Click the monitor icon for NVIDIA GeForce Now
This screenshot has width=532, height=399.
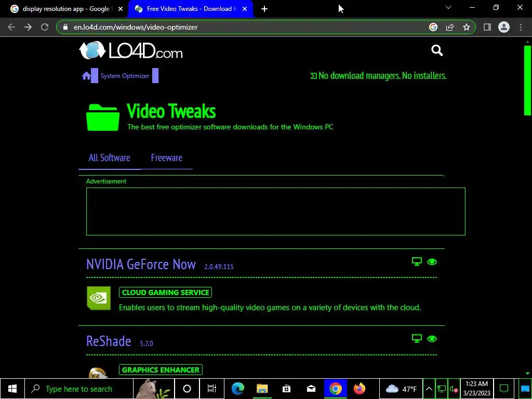coord(417,262)
